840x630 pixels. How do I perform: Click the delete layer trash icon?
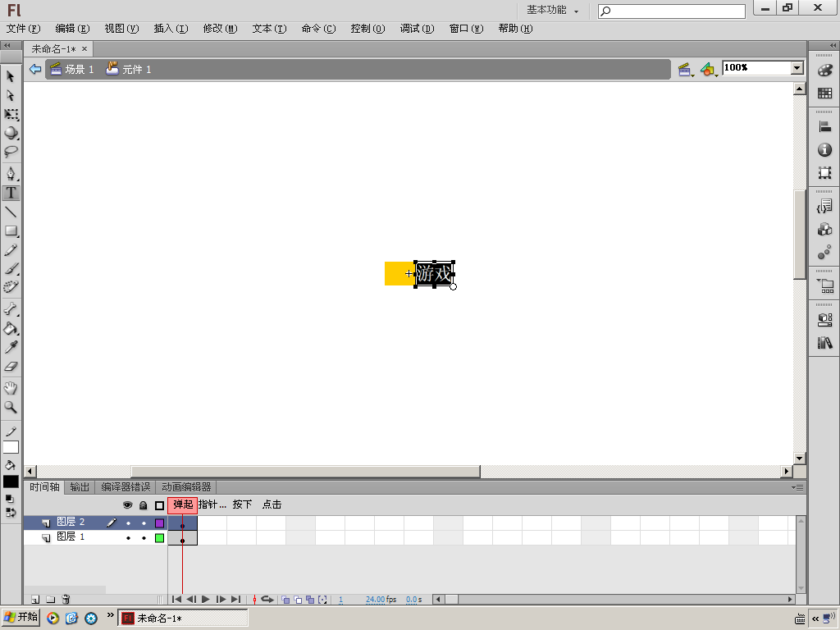click(66, 600)
